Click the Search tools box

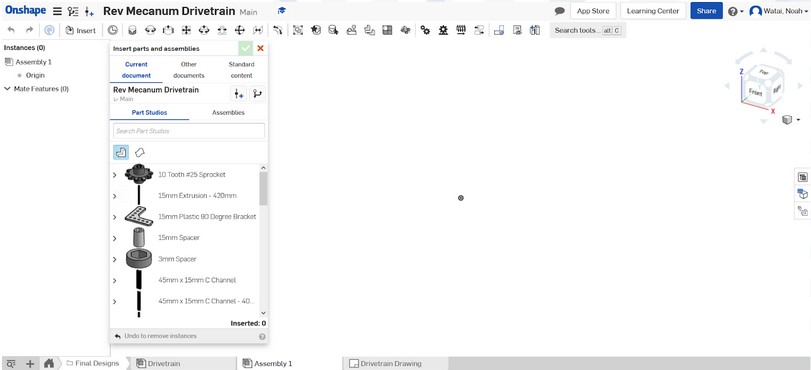(x=588, y=31)
